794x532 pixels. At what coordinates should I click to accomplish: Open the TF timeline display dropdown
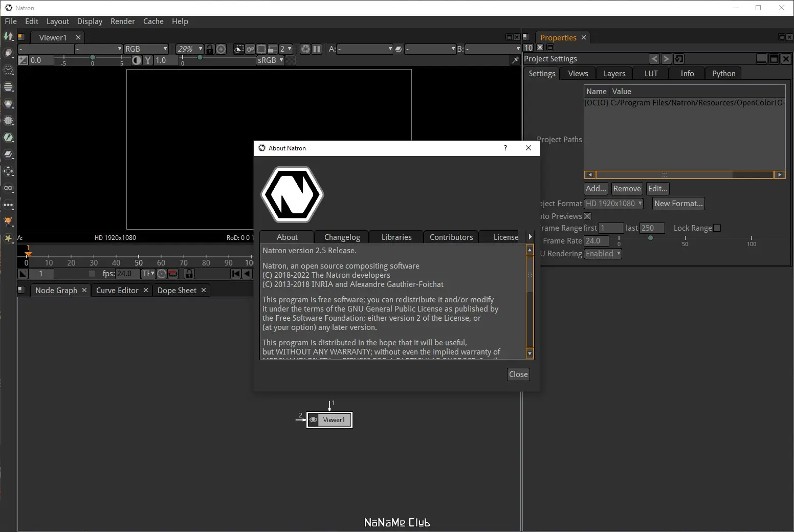pos(148,274)
